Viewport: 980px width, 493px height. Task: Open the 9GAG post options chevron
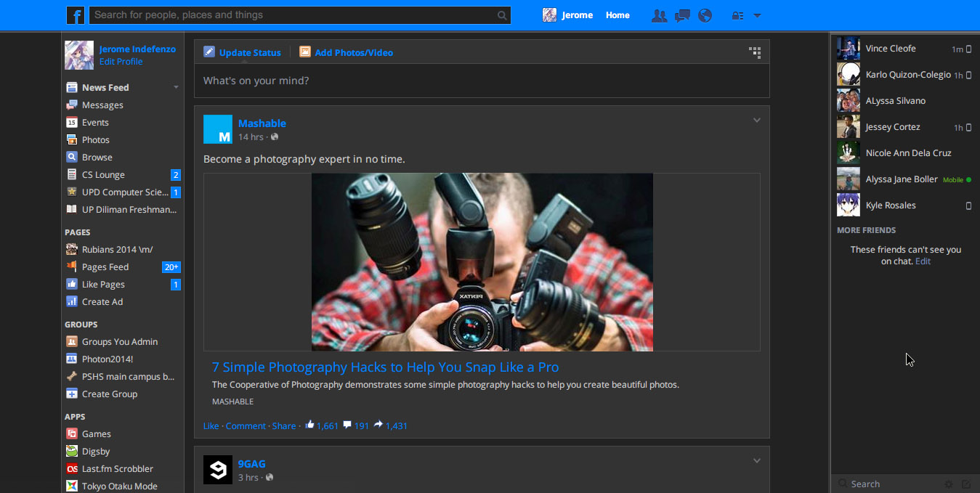(756, 461)
